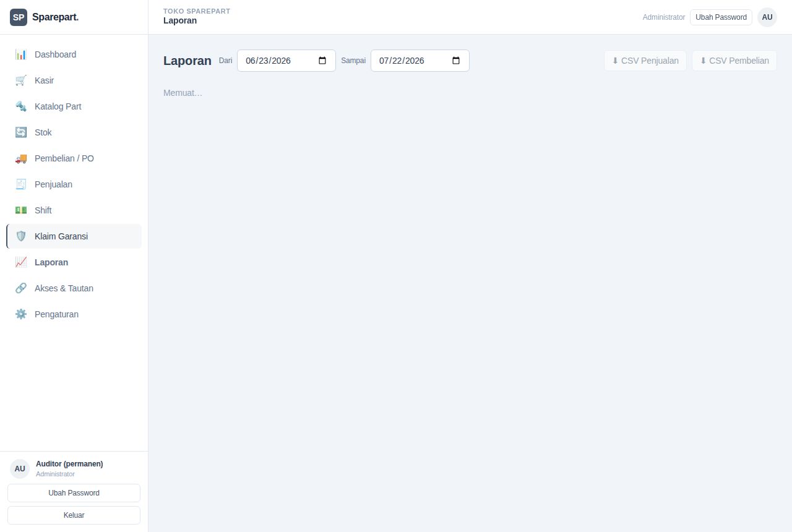Click the Klaim Garansi shield icon
The width and height of the screenshot is (792, 532).
(x=21, y=236)
